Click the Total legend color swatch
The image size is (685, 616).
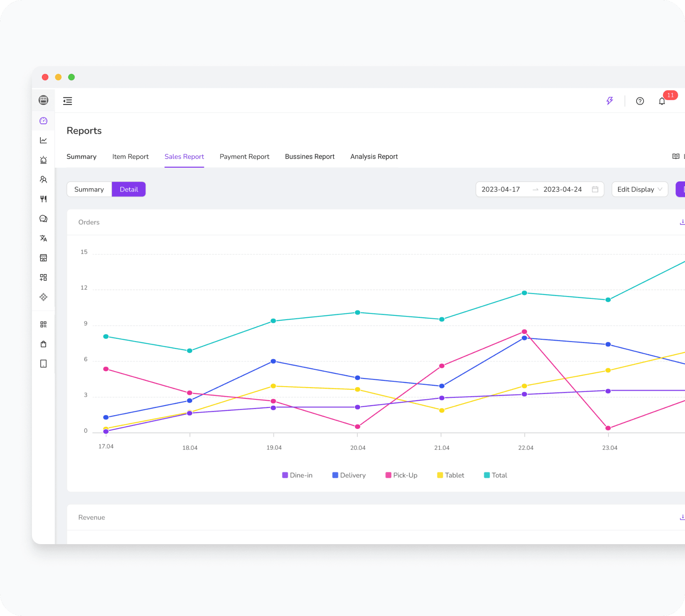(x=486, y=475)
